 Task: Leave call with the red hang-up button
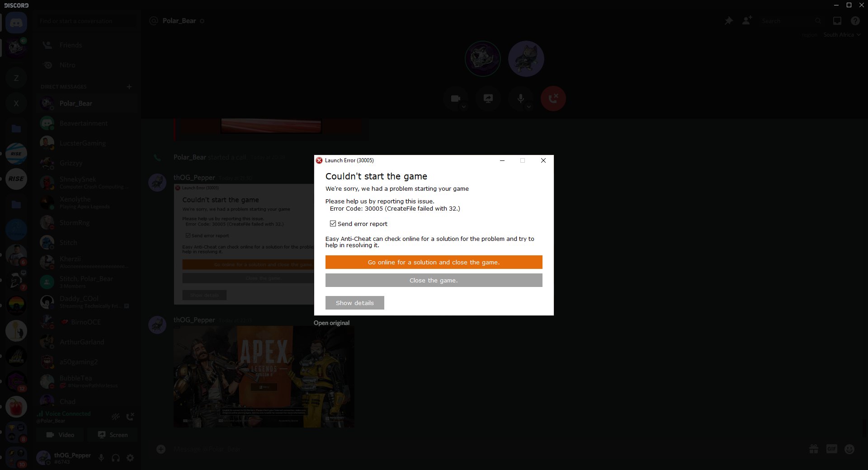(553, 99)
